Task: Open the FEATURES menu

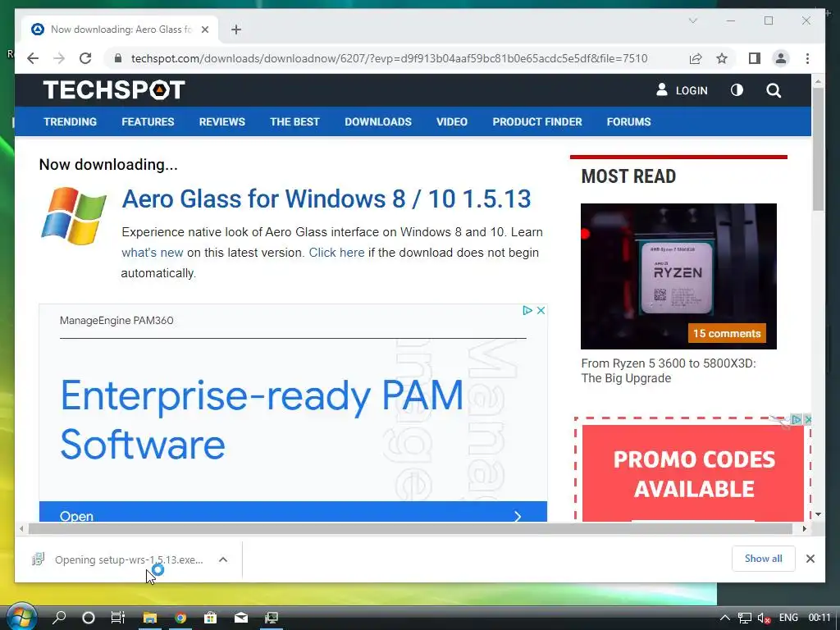Action: [x=148, y=121]
